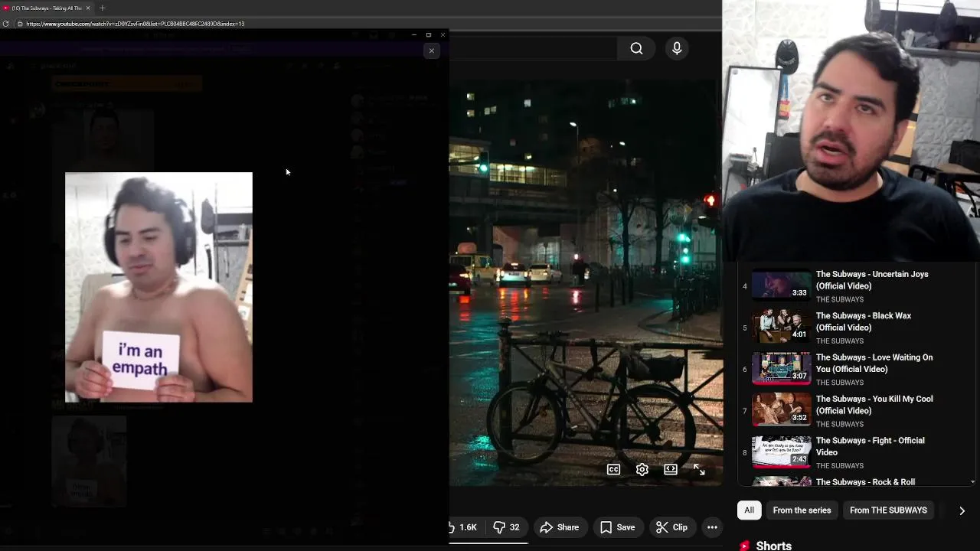Open a new browser tab
This screenshot has height=551, width=980.
pyautogui.click(x=102, y=8)
